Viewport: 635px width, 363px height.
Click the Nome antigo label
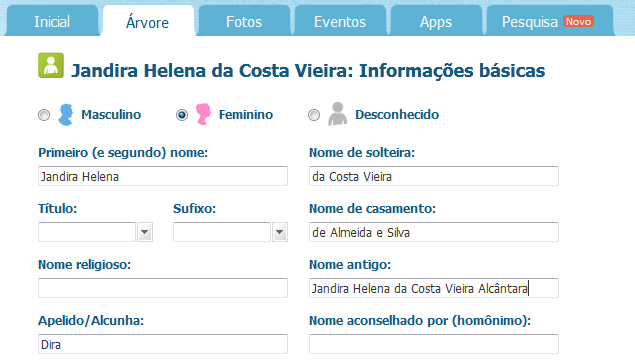[350, 265]
